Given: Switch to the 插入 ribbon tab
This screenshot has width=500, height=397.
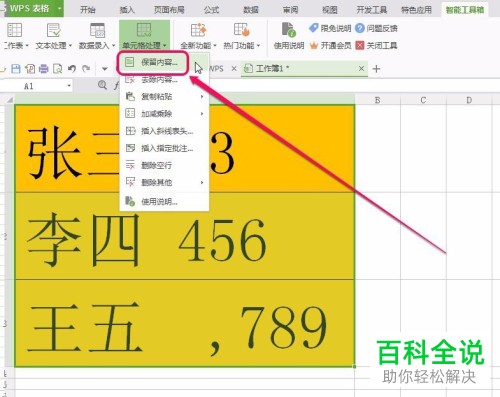Looking at the screenshot, I should (127, 10).
